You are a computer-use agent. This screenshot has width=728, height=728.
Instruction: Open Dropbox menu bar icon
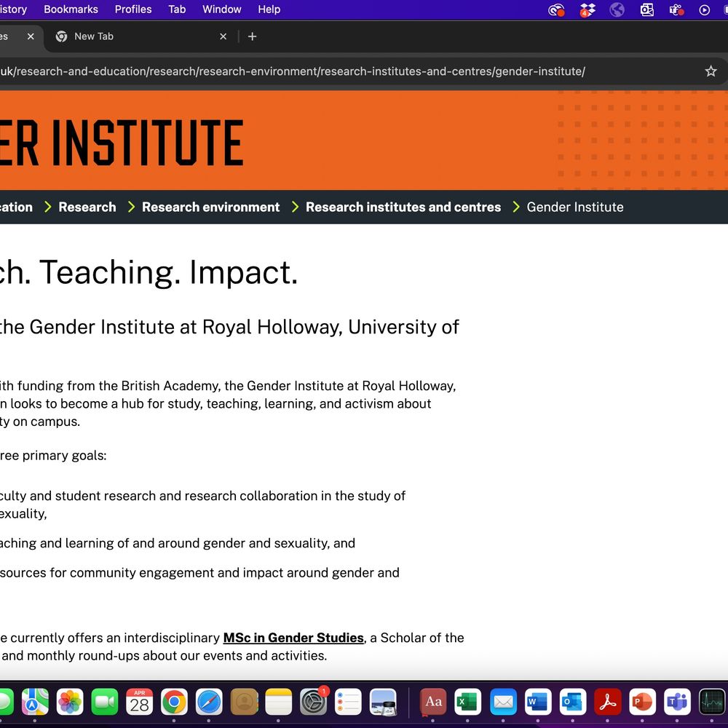[587, 9]
